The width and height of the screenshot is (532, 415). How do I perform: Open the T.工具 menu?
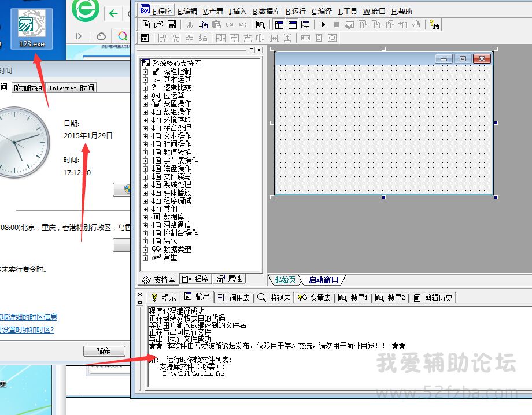tap(348, 11)
